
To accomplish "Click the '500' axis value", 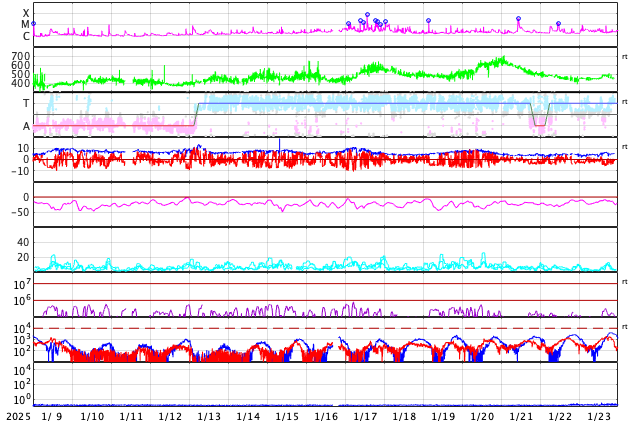I will pos(21,74).
